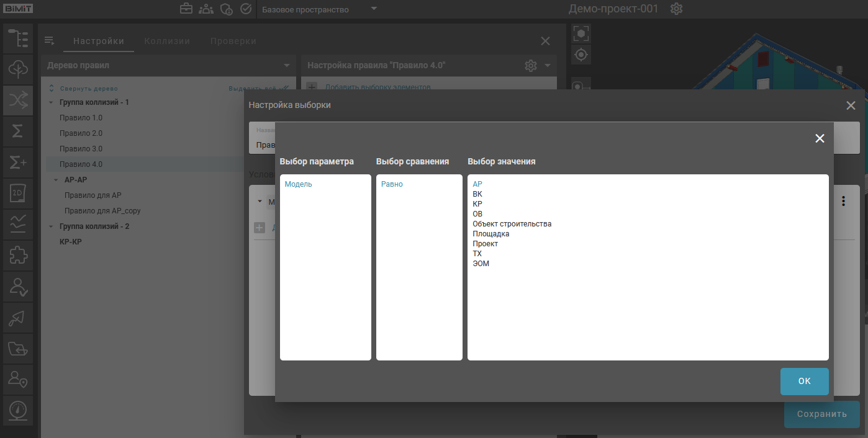The width and height of the screenshot is (868, 438).
Task: Open project settings gear next to Демо-проект-001
Action: coord(677,9)
